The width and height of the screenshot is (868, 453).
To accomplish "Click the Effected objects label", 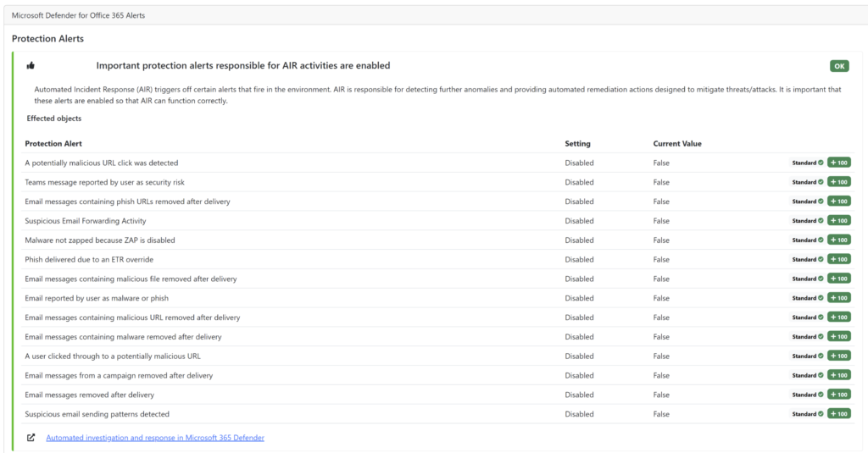I will pyautogui.click(x=54, y=119).
